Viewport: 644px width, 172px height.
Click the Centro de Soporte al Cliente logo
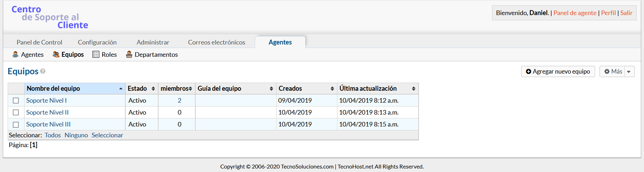coord(50,17)
